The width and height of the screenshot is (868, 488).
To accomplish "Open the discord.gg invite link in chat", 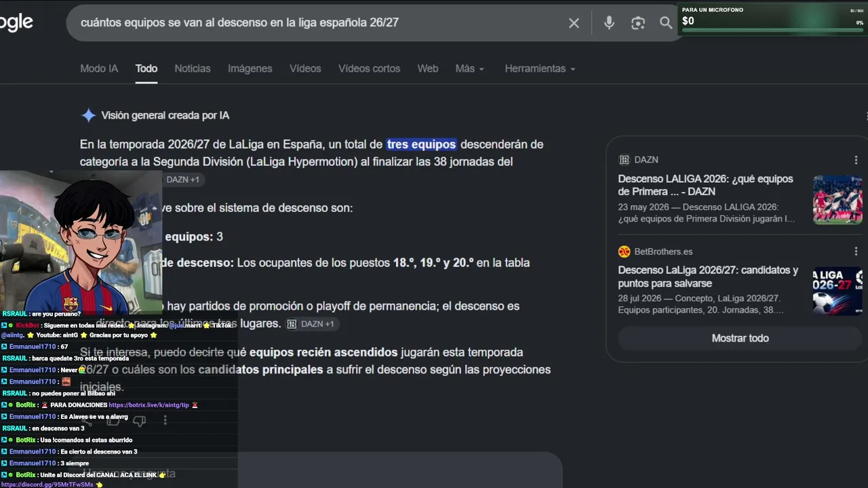I will coord(47,485).
